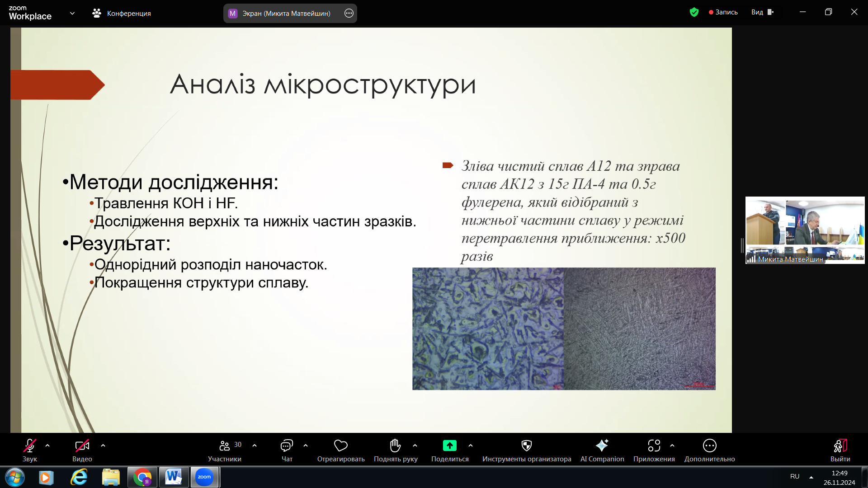Switch to the Конференция tab

click(122, 14)
